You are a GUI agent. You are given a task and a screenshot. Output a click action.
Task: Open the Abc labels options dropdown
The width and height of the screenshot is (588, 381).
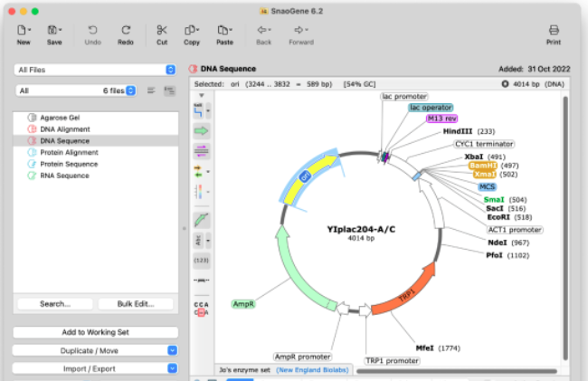click(x=208, y=241)
